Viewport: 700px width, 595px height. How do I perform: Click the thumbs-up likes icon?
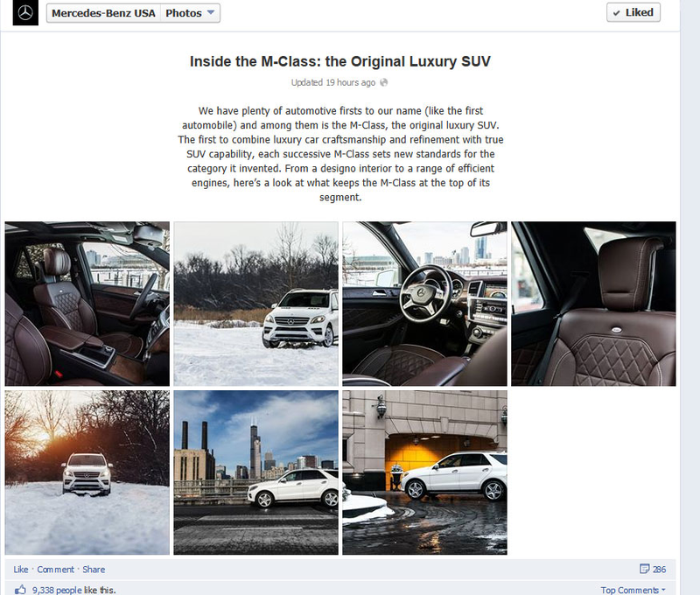20,590
